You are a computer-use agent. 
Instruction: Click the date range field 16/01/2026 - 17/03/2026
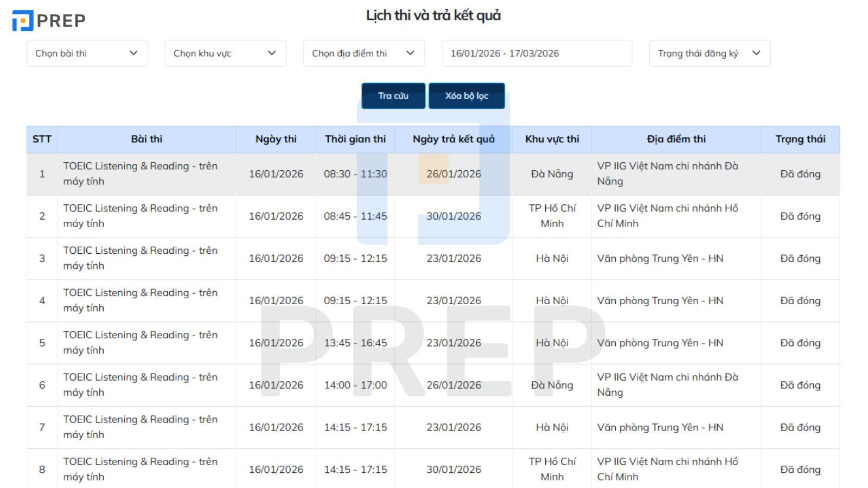536,53
